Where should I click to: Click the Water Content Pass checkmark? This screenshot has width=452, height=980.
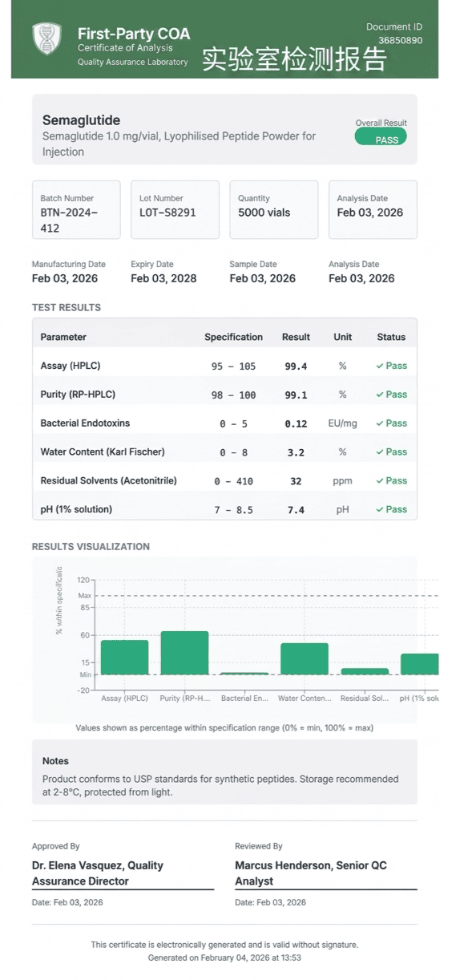[x=380, y=452]
